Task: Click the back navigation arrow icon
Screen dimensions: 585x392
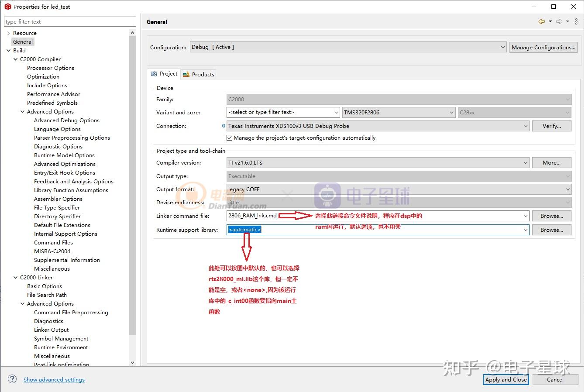Action: click(x=541, y=21)
